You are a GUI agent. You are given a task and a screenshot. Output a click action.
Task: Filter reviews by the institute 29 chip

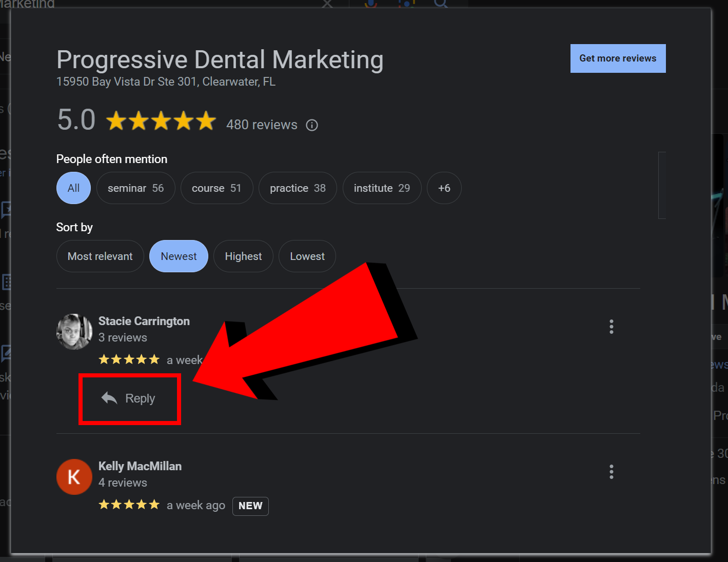point(382,188)
